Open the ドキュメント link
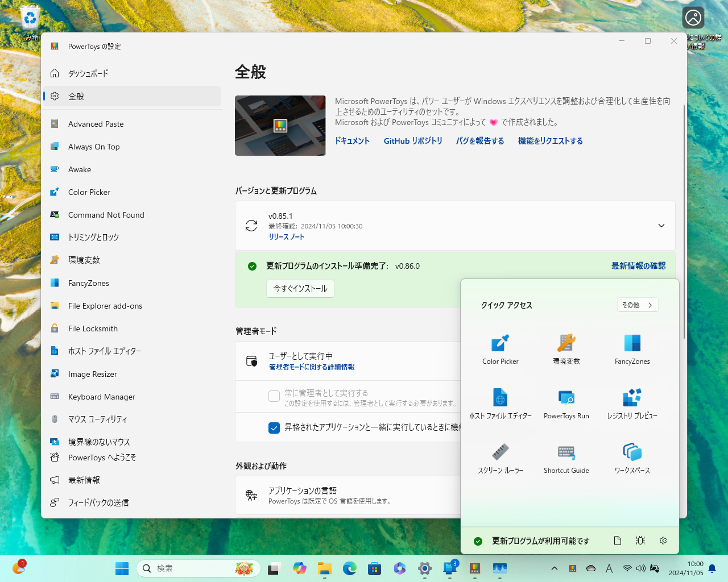The height and width of the screenshot is (582, 728). coord(352,141)
